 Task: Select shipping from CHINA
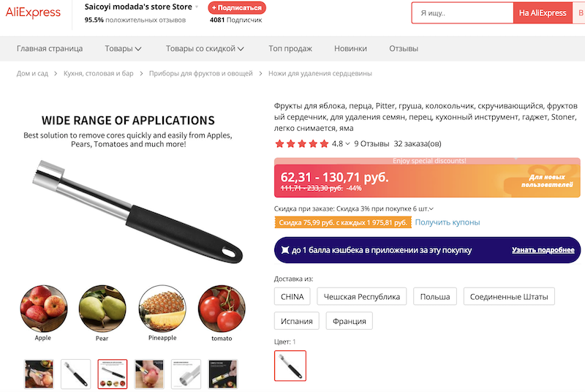point(292,296)
